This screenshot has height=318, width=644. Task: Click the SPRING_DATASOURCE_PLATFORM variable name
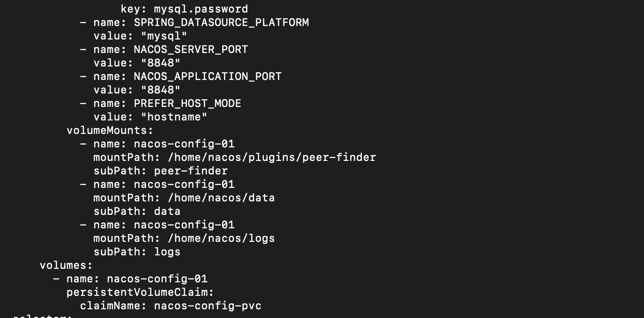221,23
